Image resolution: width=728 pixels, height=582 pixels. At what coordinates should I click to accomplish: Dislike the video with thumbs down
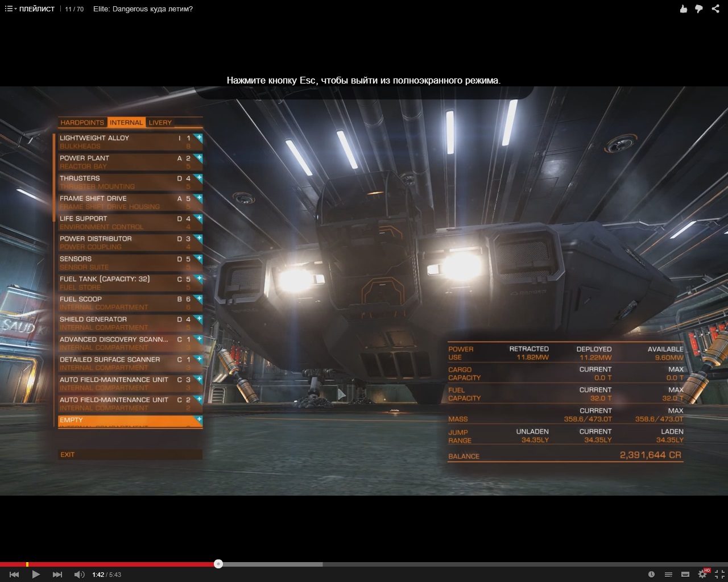point(699,9)
